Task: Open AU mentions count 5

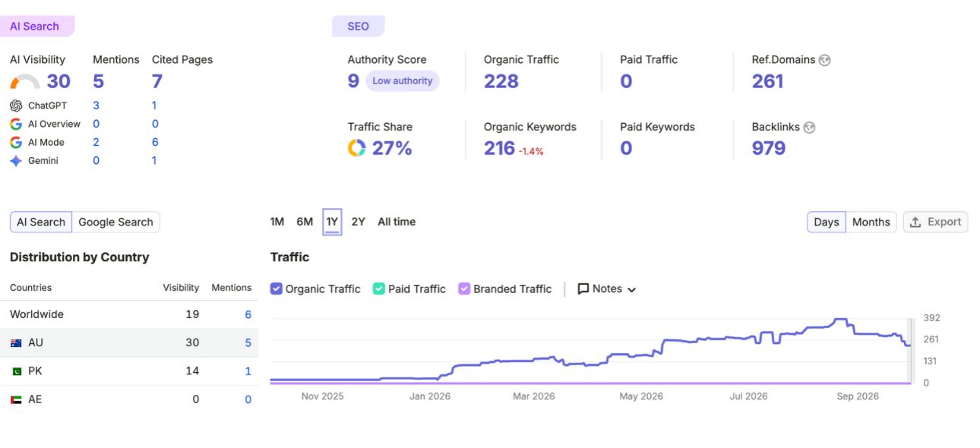Action: (248, 342)
